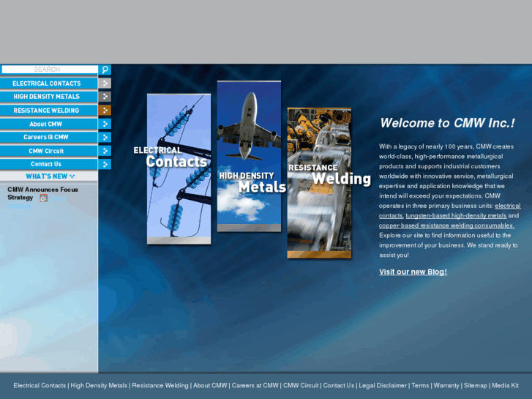Click CMW Announces Focus Strategy headline
The image size is (532, 399).
click(42, 193)
